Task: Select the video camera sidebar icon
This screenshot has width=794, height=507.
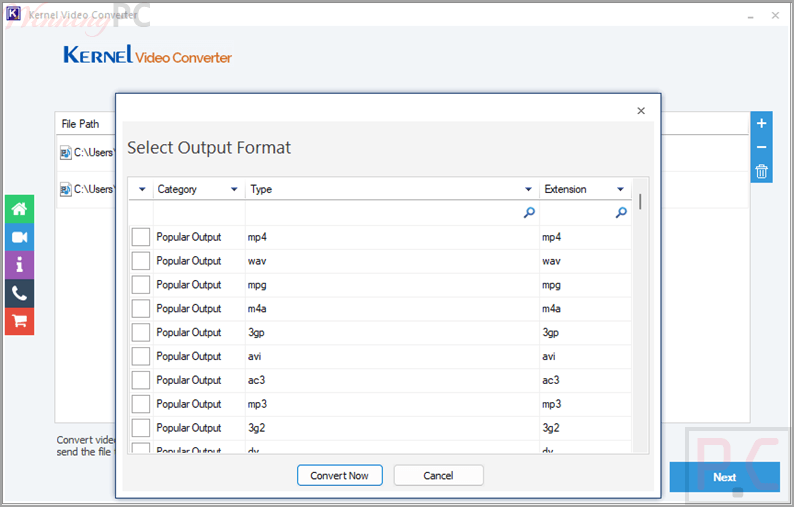Action: [x=19, y=237]
